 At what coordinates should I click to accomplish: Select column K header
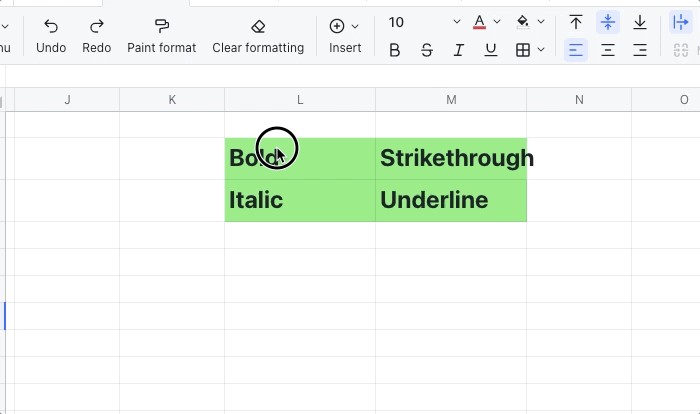click(x=172, y=99)
